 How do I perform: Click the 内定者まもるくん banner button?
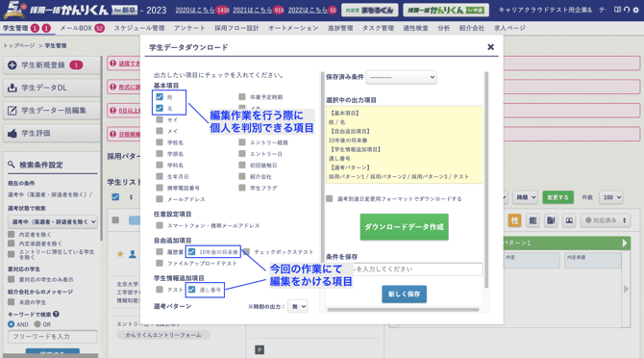(x=370, y=10)
